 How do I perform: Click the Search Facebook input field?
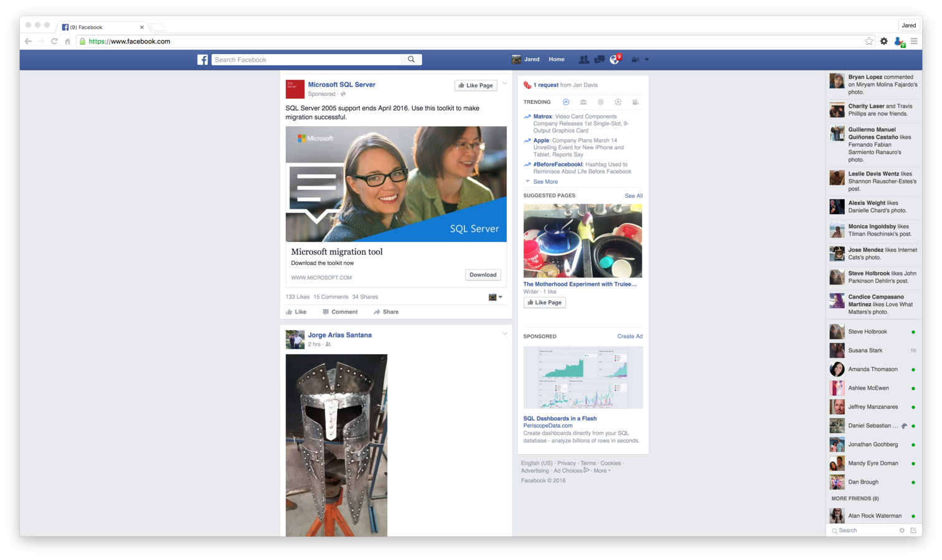click(308, 60)
